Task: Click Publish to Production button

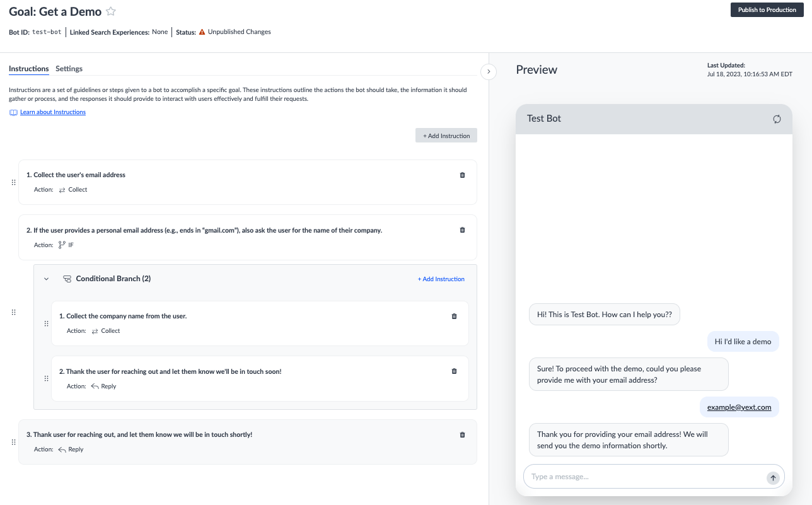Action: (x=767, y=10)
